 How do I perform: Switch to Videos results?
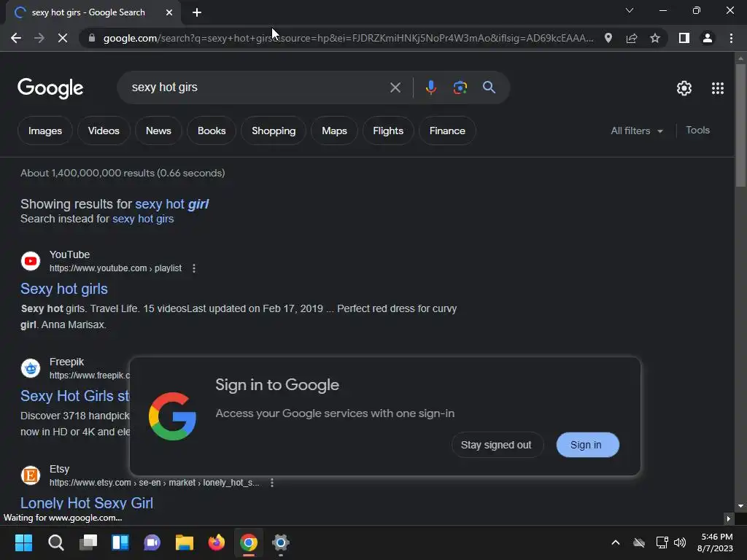pos(104,131)
